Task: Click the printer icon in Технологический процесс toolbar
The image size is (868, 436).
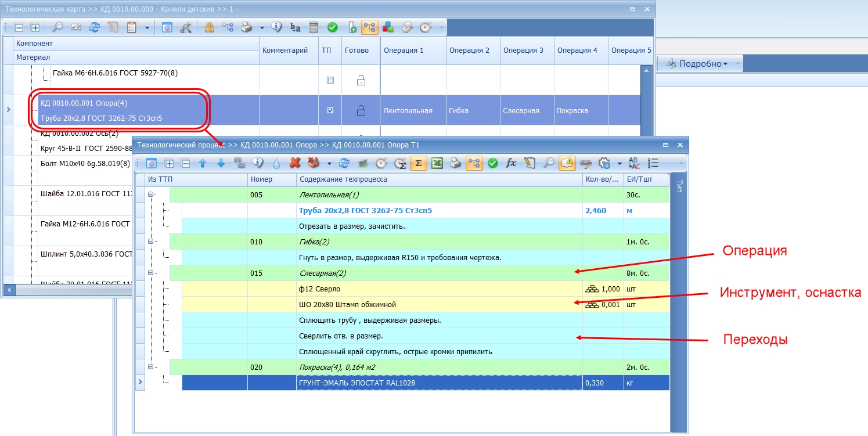Action: 456,163
